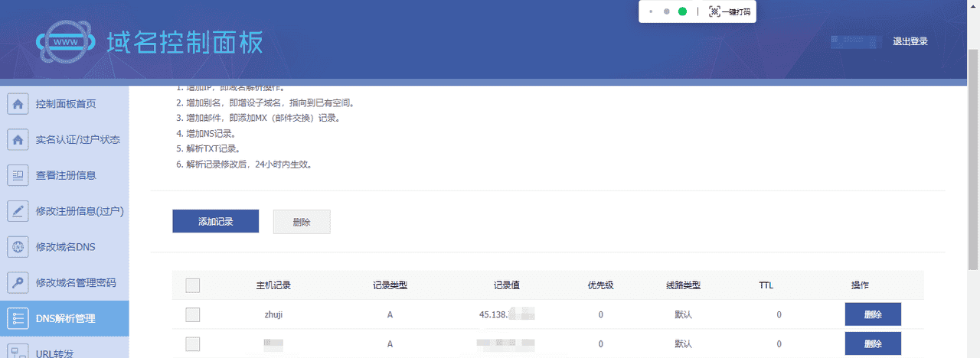The image size is (980, 358).
Task: Click the 查看注册信息 document icon
Action: point(18,175)
